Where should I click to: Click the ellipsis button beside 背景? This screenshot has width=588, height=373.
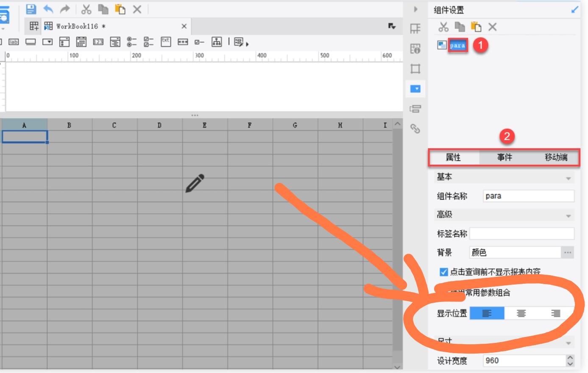click(568, 252)
